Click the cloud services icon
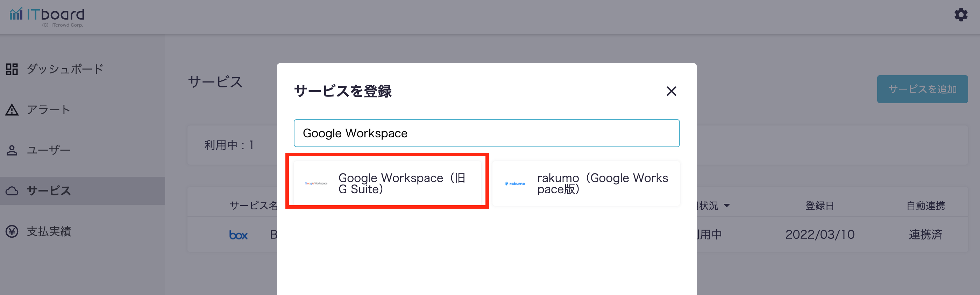980x295 pixels. click(12, 191)
